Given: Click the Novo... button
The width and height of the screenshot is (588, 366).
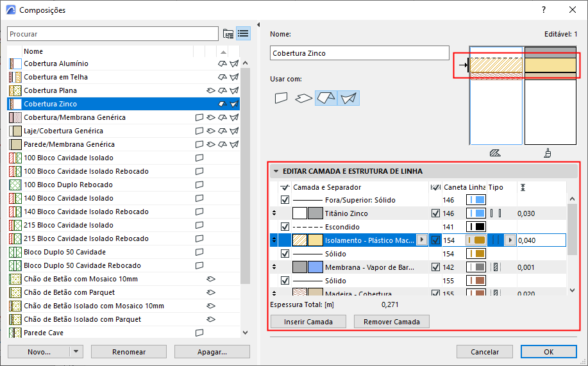Looking at the screenshot, I should (x=39, y=352).
